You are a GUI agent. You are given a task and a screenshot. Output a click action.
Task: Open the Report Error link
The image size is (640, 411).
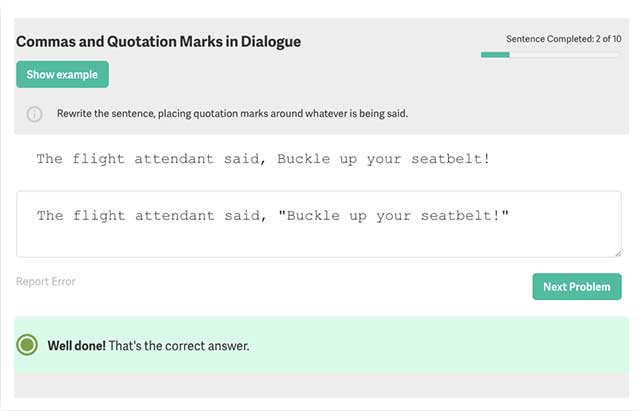[x=45, y=282]
